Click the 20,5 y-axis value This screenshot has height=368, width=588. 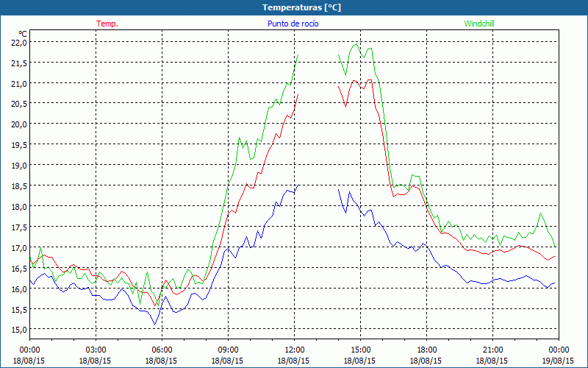pos(18,104)
